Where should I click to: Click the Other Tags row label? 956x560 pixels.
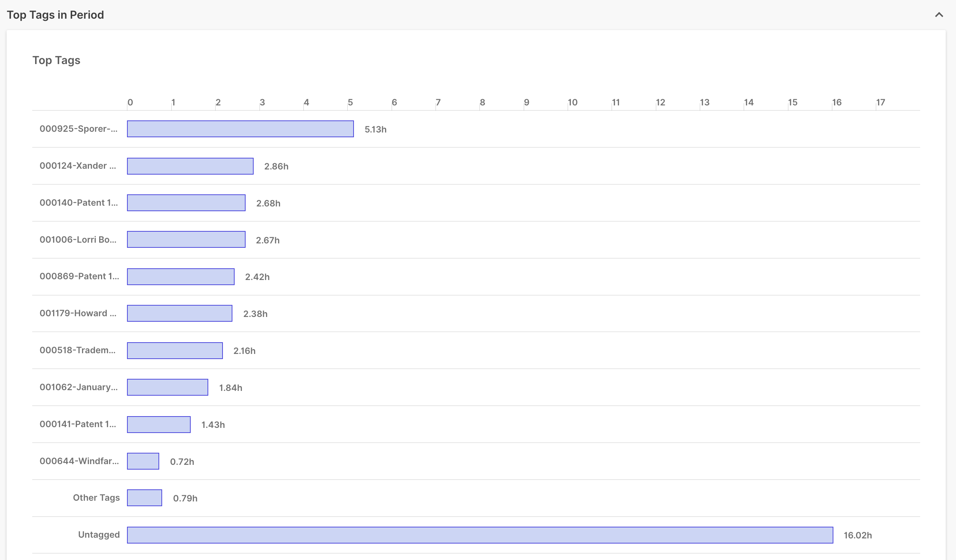coord(96,498)
